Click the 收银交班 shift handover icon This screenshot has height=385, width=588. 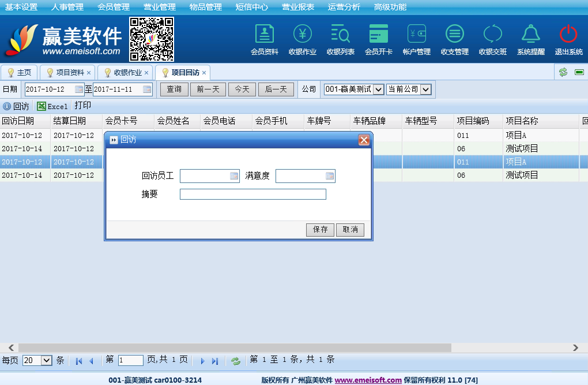click(493, 35)
